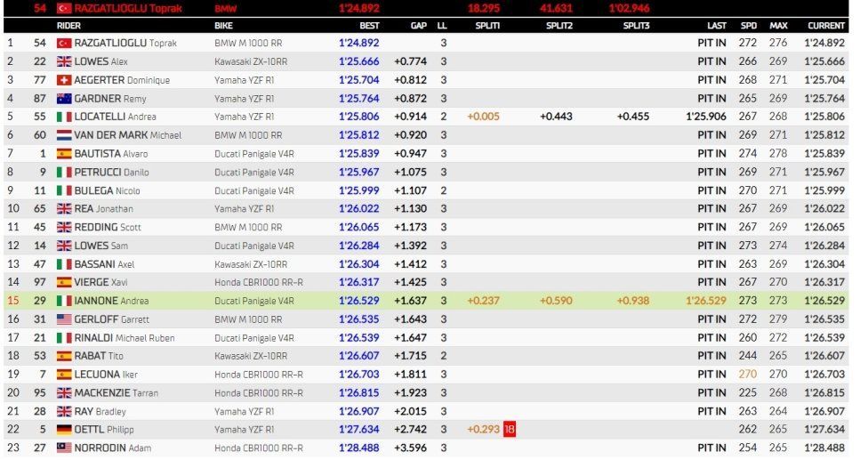Click the Spanish flag next to BAUTISTA
The image size is (868, 460).
pyautogui.click(x=64, y=154)
